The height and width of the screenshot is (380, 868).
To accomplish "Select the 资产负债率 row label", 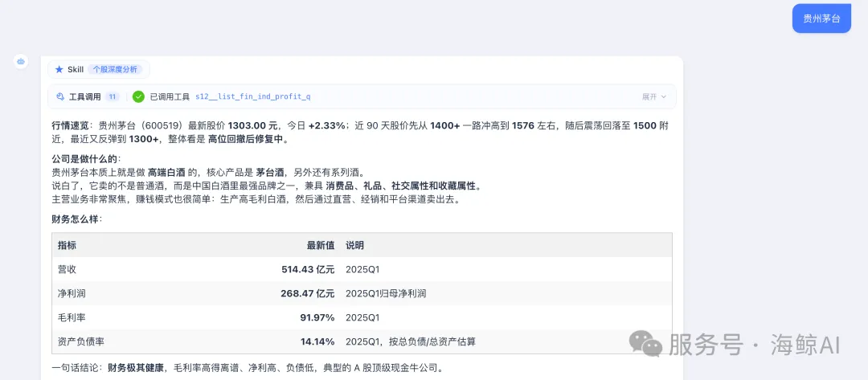I will 81,341.
